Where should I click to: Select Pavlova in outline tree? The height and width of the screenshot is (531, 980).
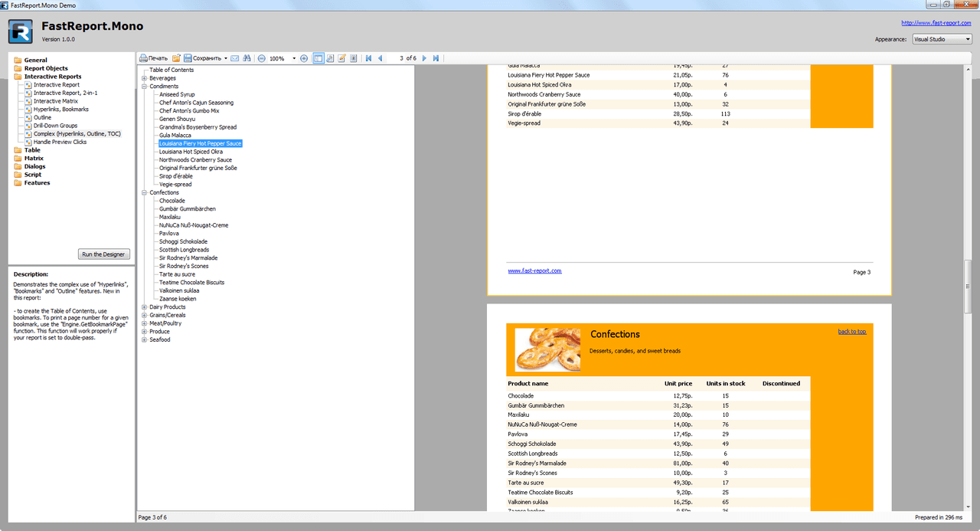tap(168, 234)
